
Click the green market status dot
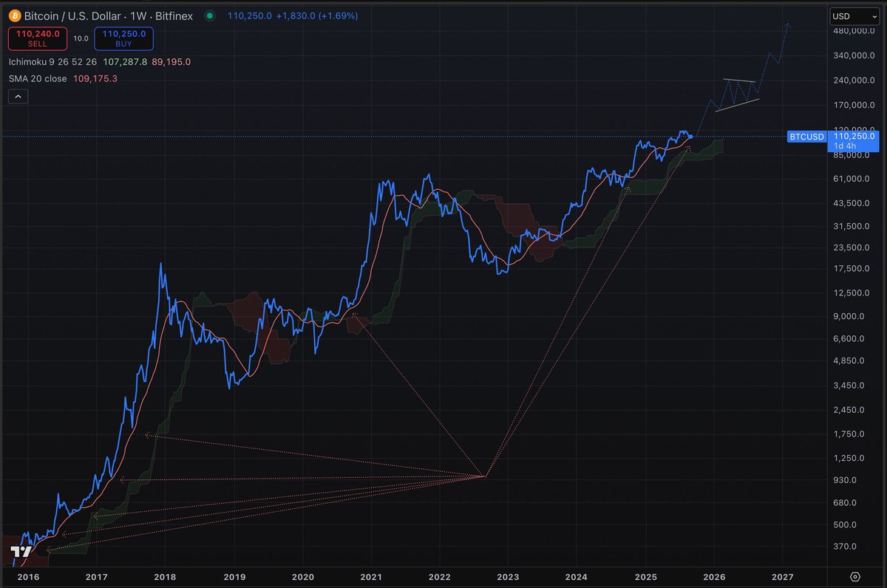tap(211, 16)
